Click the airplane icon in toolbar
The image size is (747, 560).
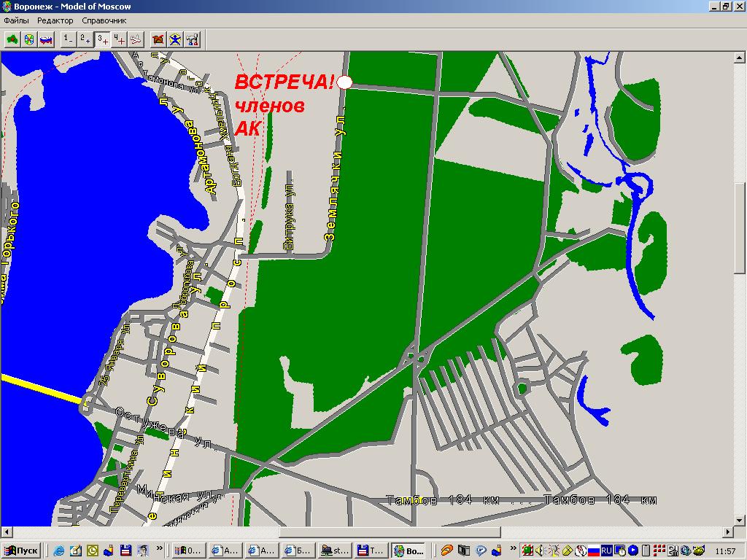136,39
